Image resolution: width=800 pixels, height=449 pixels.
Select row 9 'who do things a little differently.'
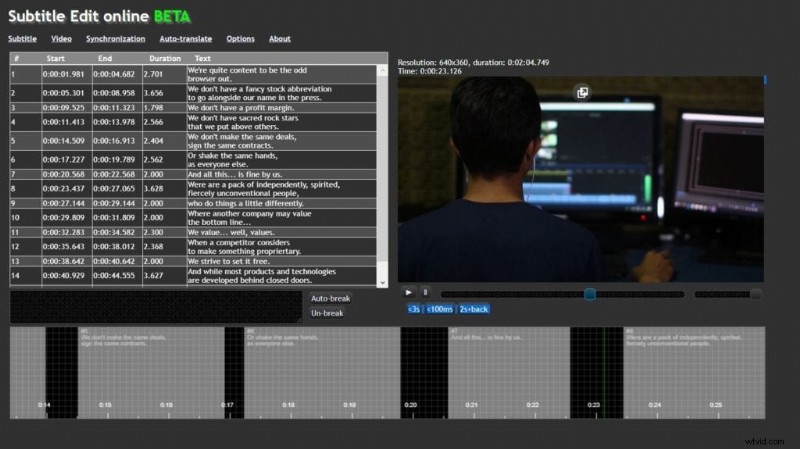point(193,204)
